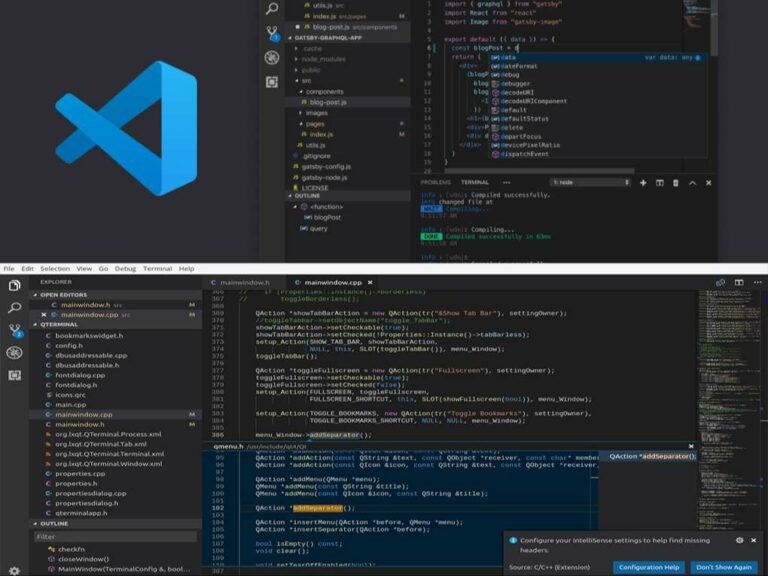This screenshot has height=576, width=768.
Task: Open Search view in upper VS Code window
Action: pos(272,8)
